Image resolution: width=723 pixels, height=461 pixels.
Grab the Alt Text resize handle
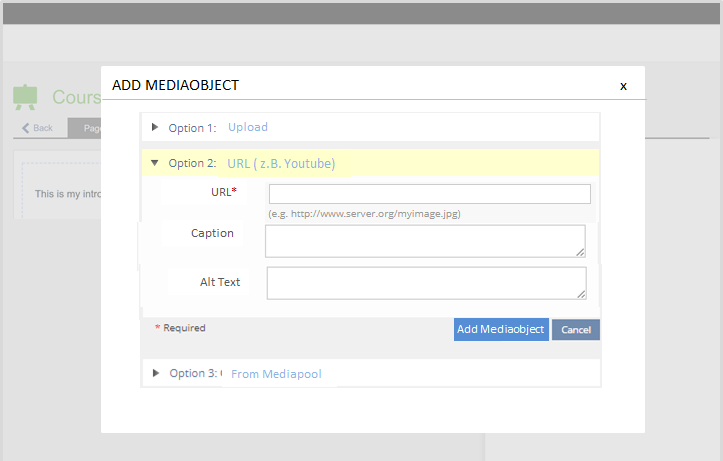click(581, 295)
